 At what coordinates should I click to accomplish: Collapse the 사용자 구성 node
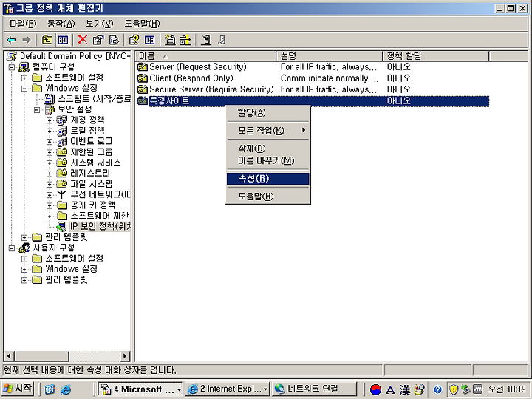tap(13, 248)
